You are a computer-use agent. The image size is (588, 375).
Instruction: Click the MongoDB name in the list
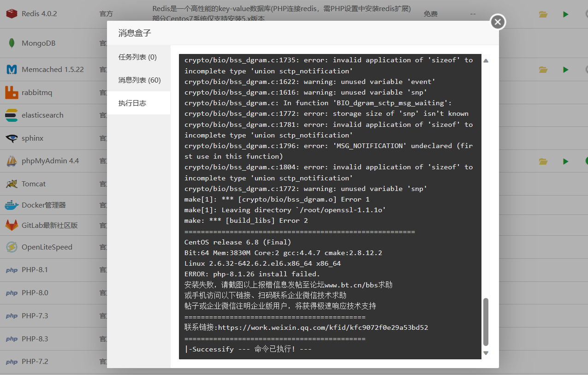point(38,43)
